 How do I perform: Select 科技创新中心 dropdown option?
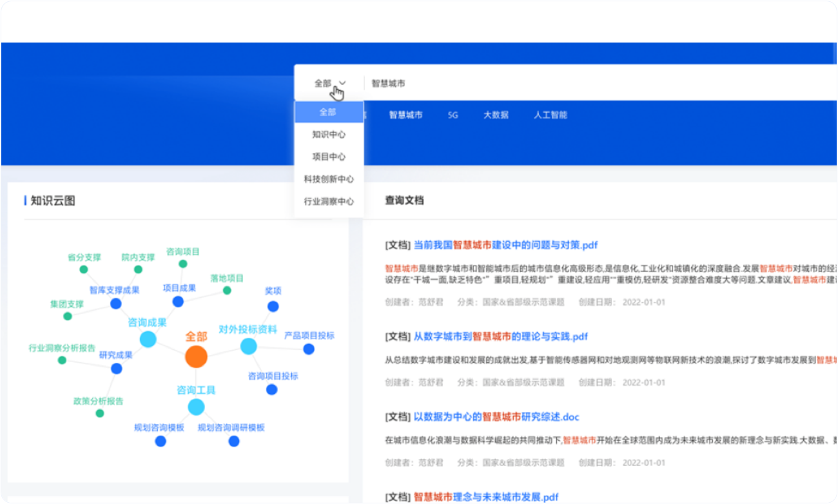tap(329, 179)
